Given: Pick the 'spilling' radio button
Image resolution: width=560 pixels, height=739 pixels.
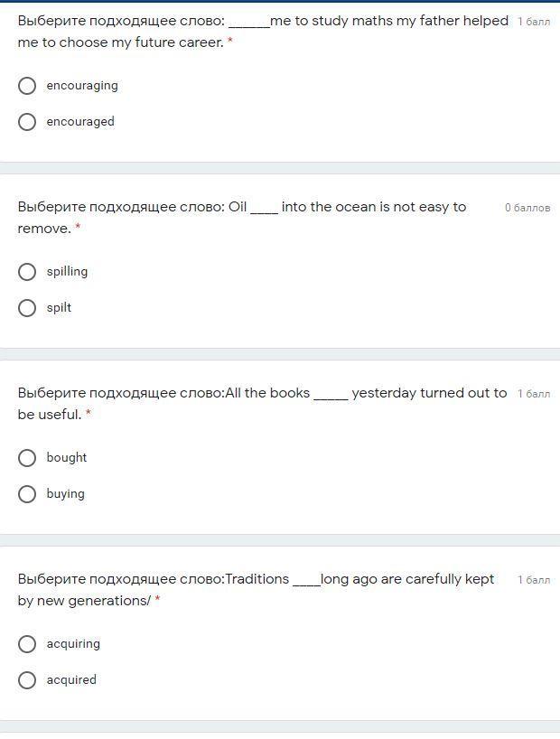Looking at the screenshot, I should pos(27,272).
